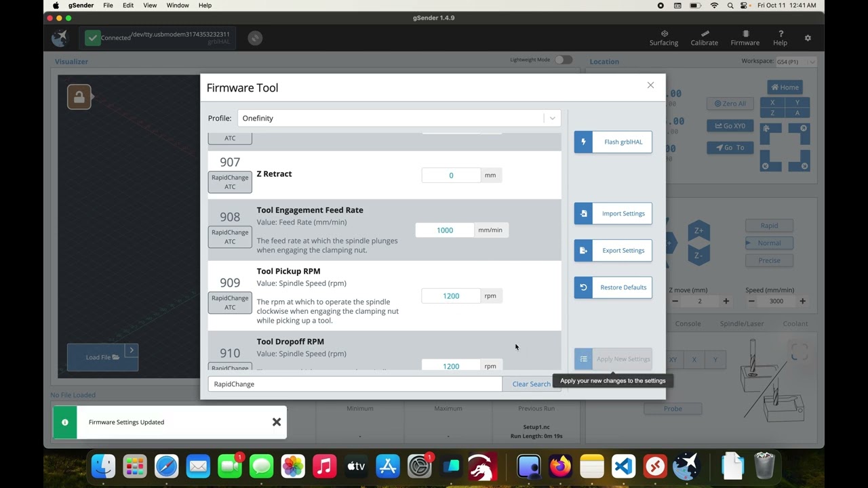Image resolution: width=868 pixels, height=488 pixels.
Task: Switch to the Console tab
Action: click(688, 324)
